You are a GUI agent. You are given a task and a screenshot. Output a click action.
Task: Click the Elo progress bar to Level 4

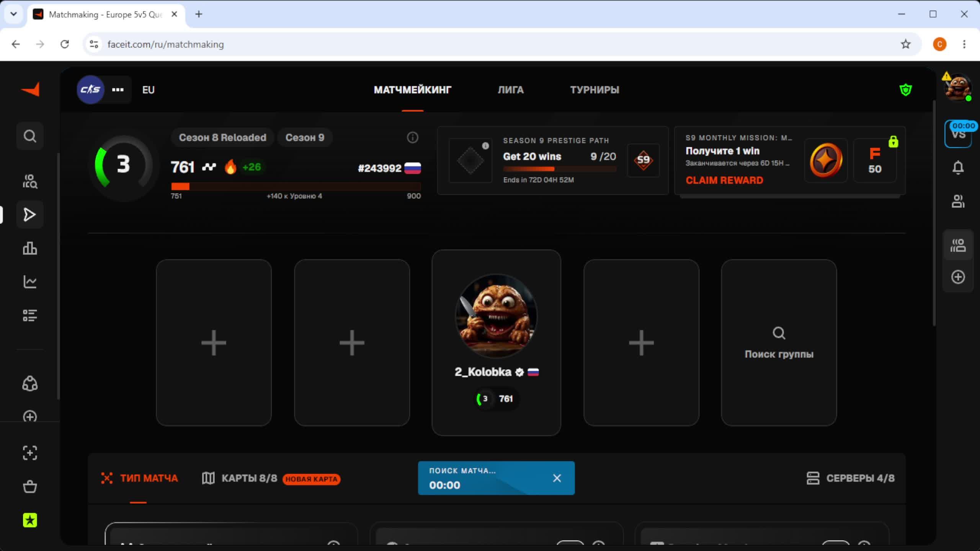point(296,186)
